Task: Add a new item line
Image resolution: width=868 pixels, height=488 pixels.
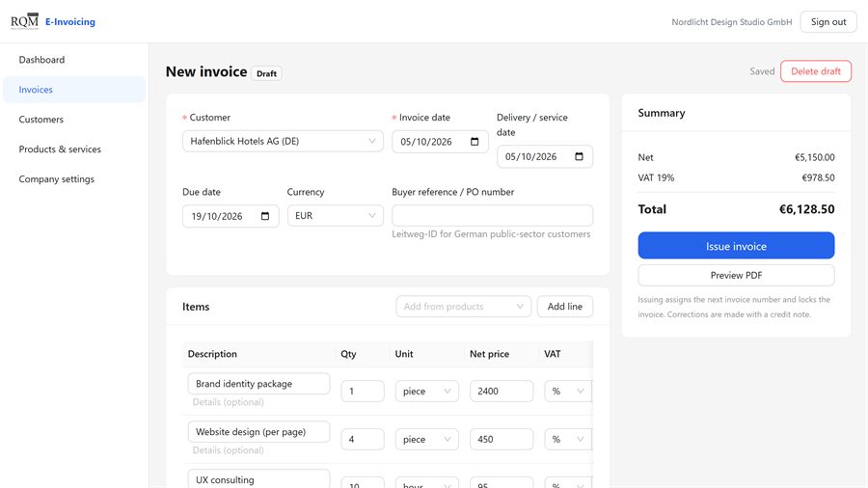Action: [x=564, y=307]
